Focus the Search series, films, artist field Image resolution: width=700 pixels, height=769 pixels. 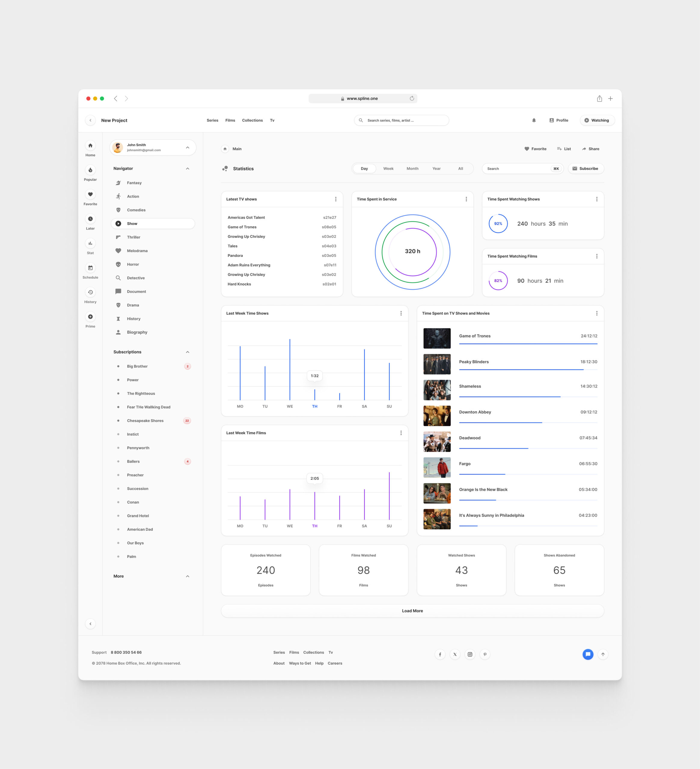pos(402,120)
